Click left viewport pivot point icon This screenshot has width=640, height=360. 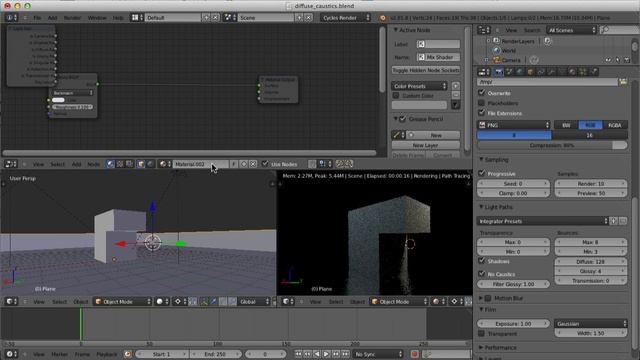tap(179, 302)
